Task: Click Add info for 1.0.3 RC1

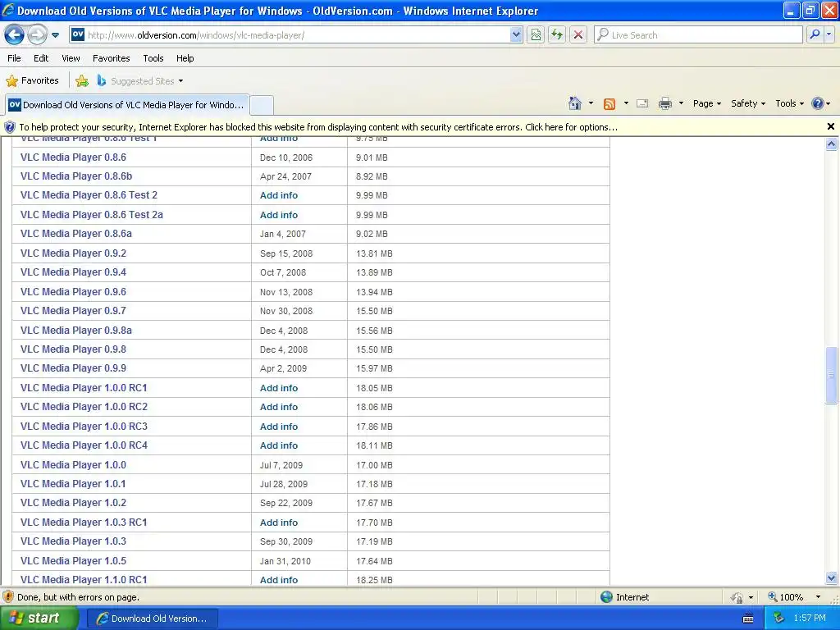Action: pyautogui.click(x=279, y=523)
